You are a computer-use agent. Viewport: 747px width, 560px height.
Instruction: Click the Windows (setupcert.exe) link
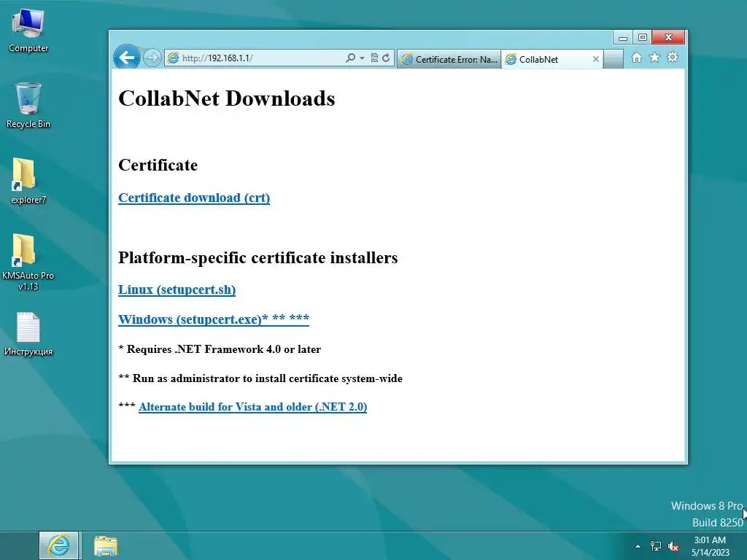tap(214, 319)
